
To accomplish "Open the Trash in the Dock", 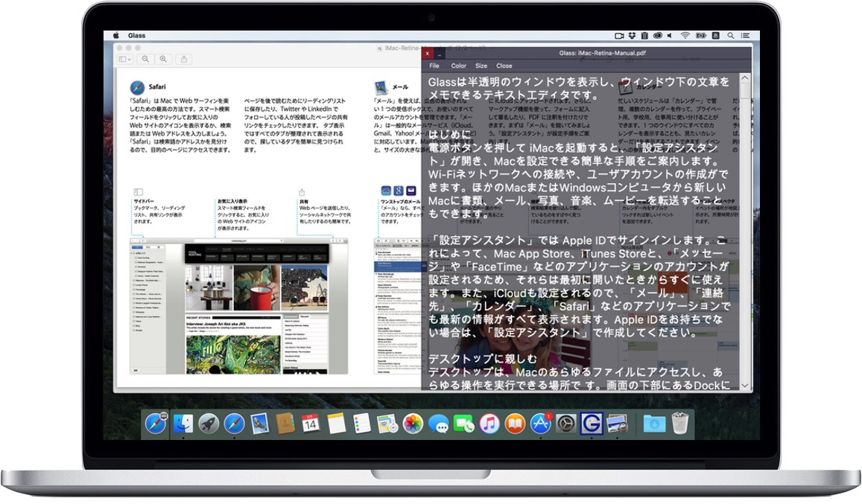I will (x=680, y=424).
